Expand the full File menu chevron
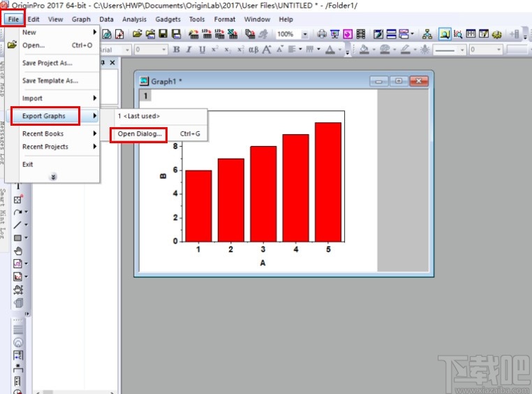This screenshot has height=394, width=532. click(53, 177)
